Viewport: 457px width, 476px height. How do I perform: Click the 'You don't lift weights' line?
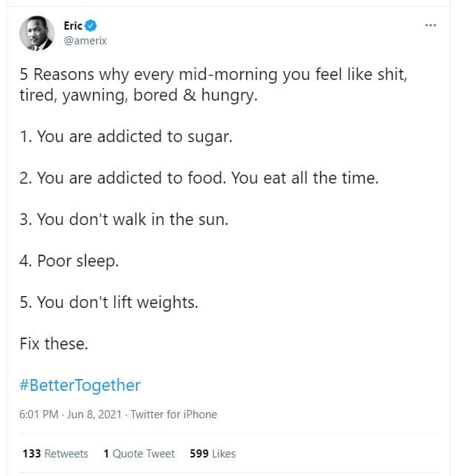[x=109, y=303]
